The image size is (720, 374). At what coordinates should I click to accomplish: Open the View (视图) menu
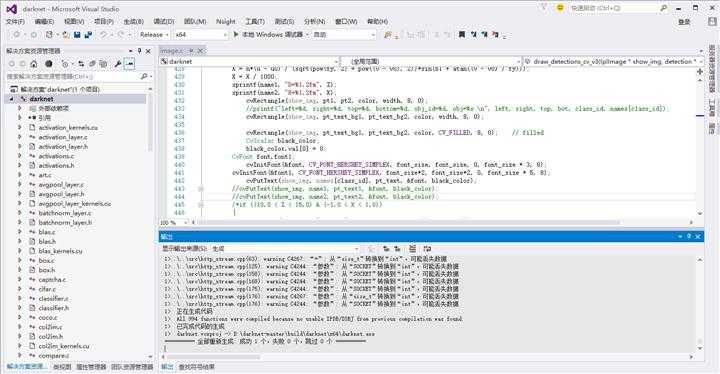(74, 22)
